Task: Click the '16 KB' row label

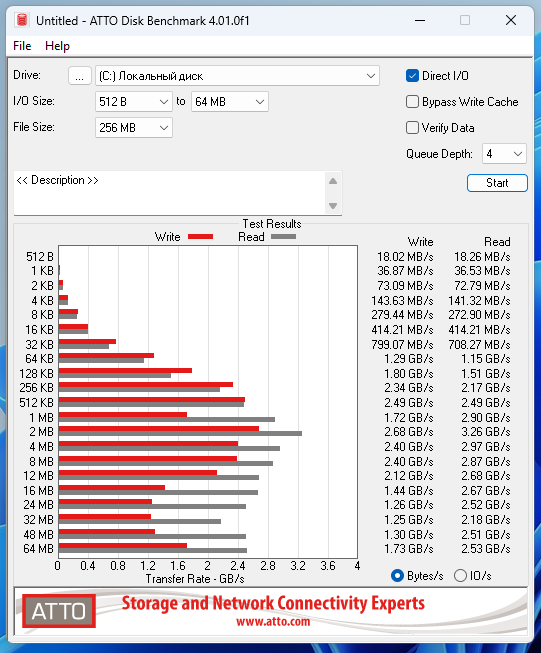Action: point(39,330)
